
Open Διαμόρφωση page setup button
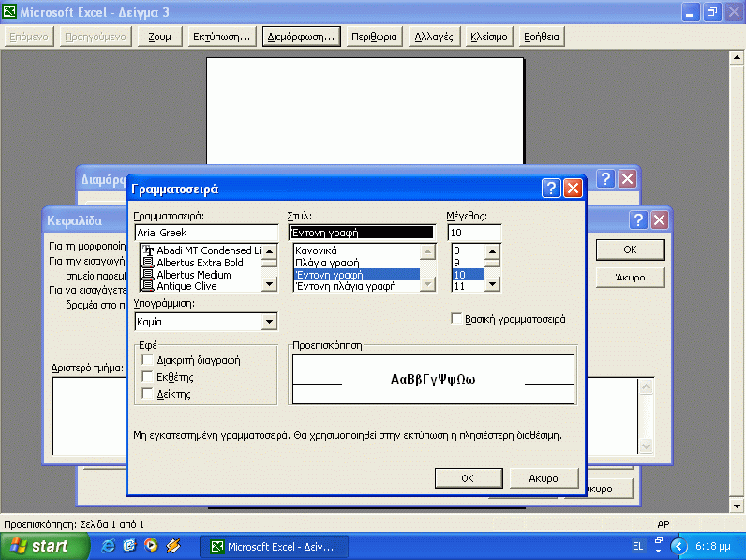300,37
